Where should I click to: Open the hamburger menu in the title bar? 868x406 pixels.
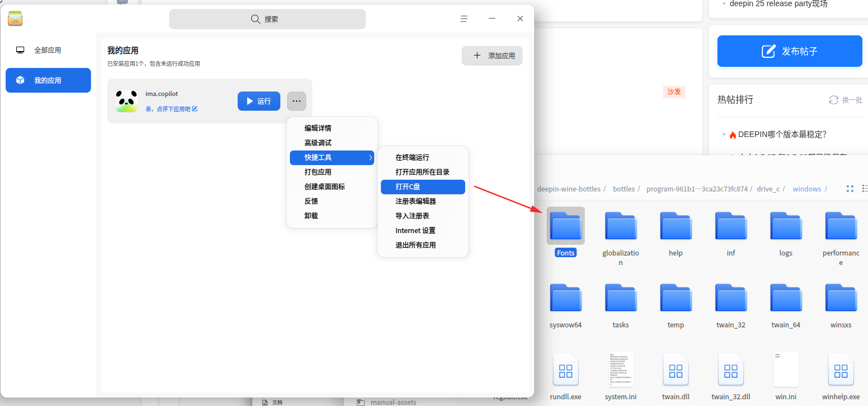tap(464, 19)
